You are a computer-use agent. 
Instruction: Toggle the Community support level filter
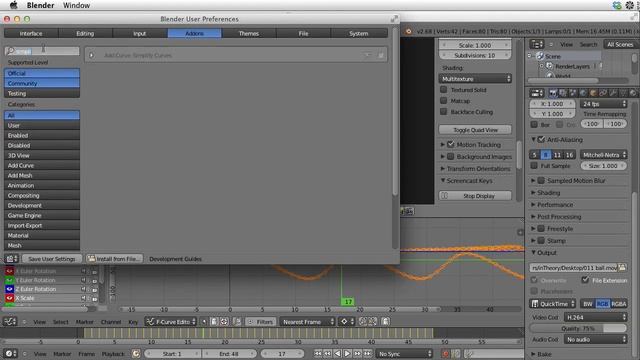42,83
